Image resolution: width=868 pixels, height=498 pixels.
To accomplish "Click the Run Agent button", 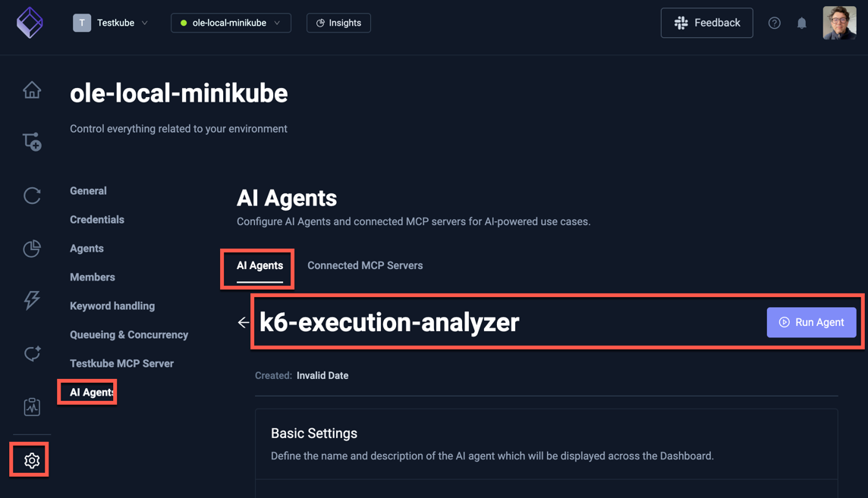I will [x=811, y=322].
